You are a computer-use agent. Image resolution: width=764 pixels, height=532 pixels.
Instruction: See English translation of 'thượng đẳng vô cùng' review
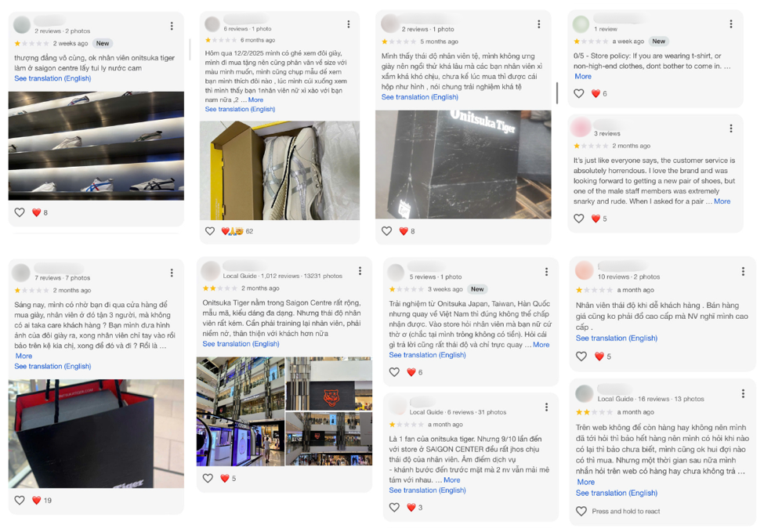pyautogui.click(x=53, y=78)
